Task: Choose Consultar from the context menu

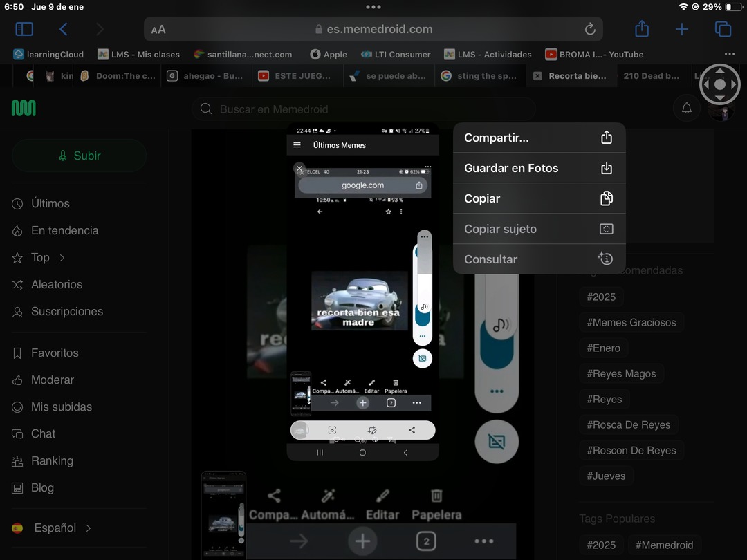Action: (x=539, y=259)
